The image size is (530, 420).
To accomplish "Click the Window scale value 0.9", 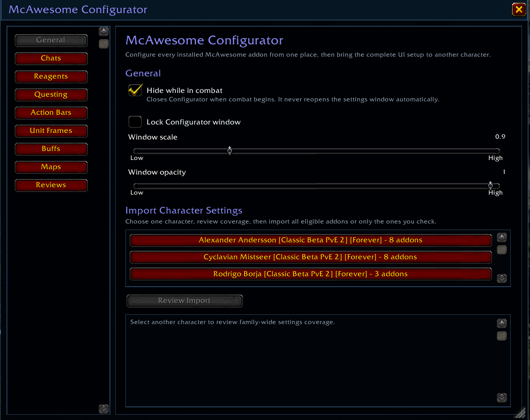I will [x=500, y=137].
